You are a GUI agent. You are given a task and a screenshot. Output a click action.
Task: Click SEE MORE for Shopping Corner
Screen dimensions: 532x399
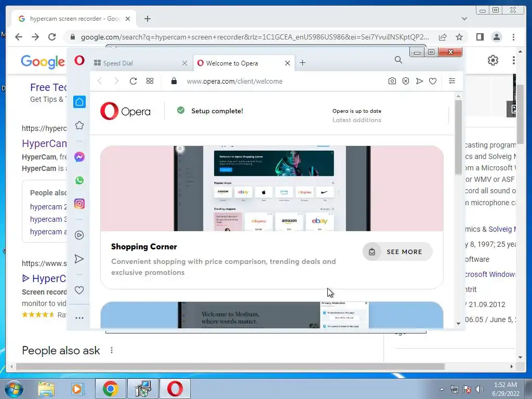click(x=397, y=252)
